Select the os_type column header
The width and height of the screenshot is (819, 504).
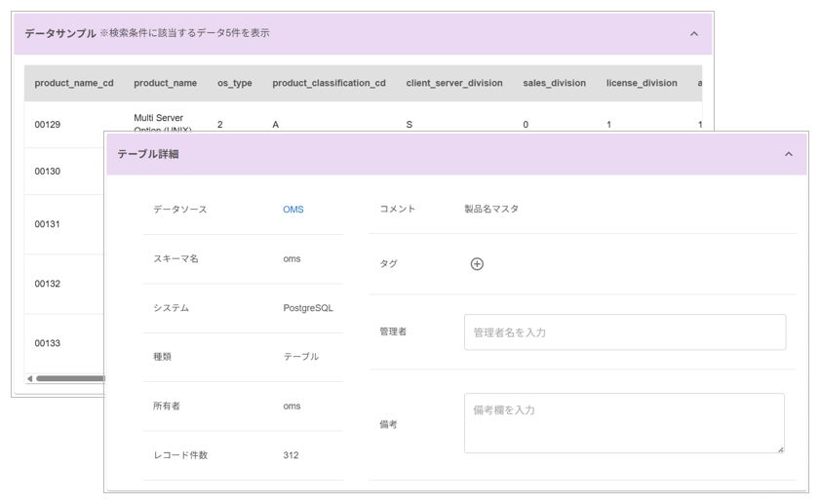(235, 83)
